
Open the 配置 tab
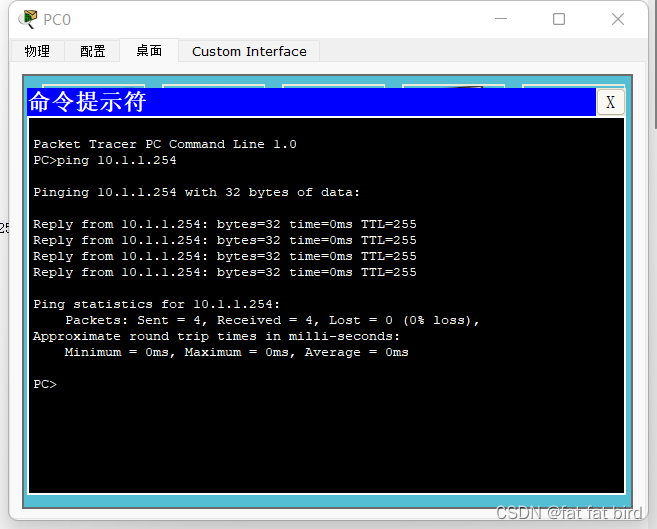click(93, 51)
